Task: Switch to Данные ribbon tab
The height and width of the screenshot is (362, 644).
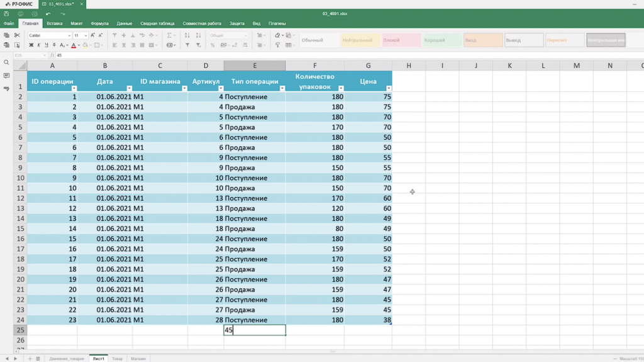Action: 124,23
